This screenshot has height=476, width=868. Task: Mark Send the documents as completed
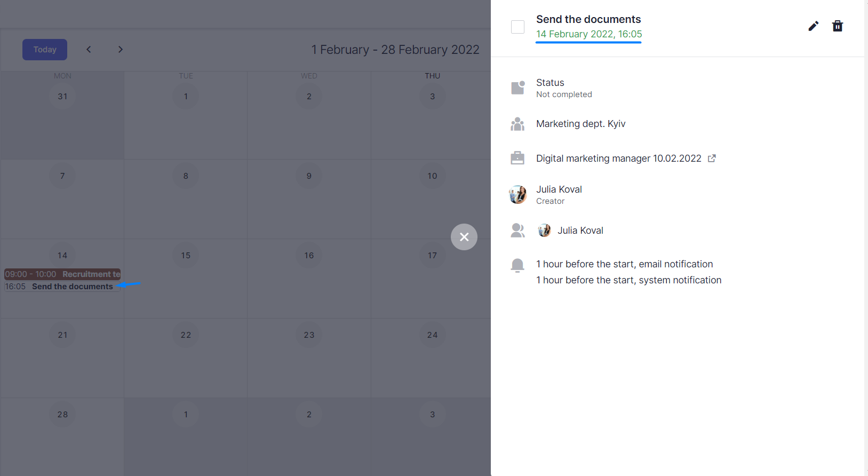click(x=517, y=27)
